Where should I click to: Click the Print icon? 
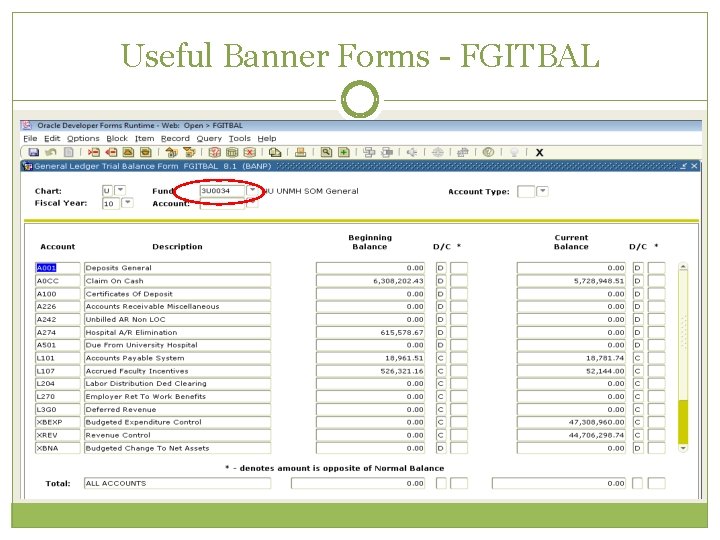tap(301, 152)
